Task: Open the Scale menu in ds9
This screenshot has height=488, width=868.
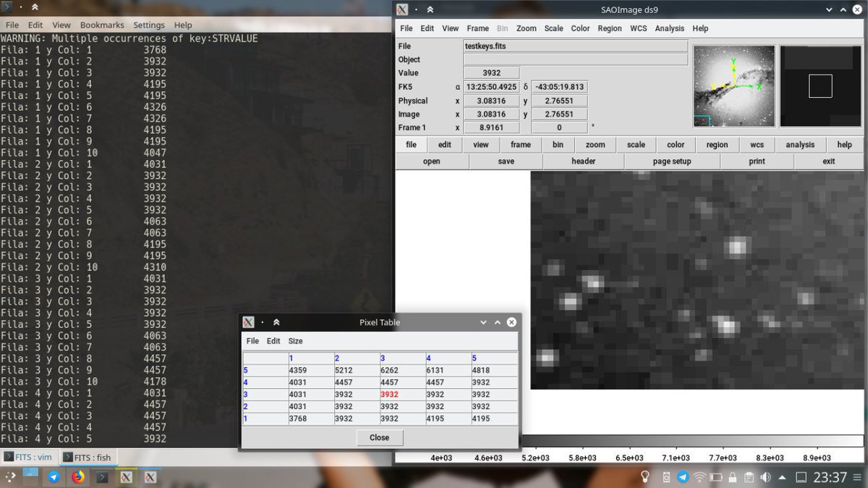Action: (x=554, y=28)
